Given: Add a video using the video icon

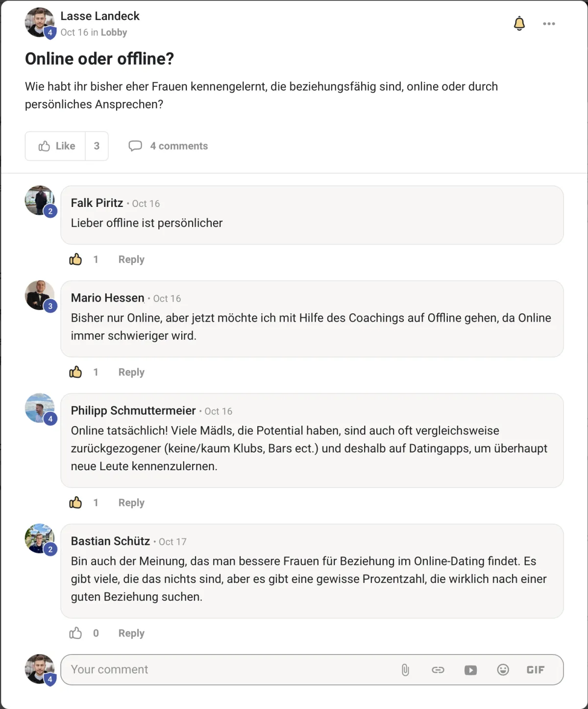Looking at the screenshot, I should [x=470, y=670].
